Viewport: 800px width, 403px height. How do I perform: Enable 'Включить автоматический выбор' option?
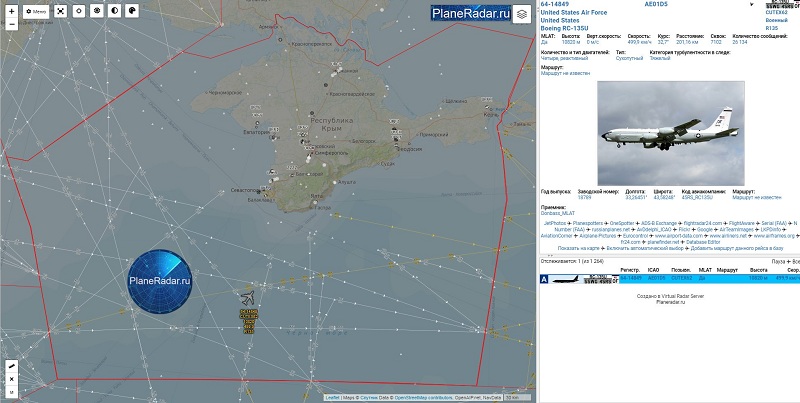[642, 247]
